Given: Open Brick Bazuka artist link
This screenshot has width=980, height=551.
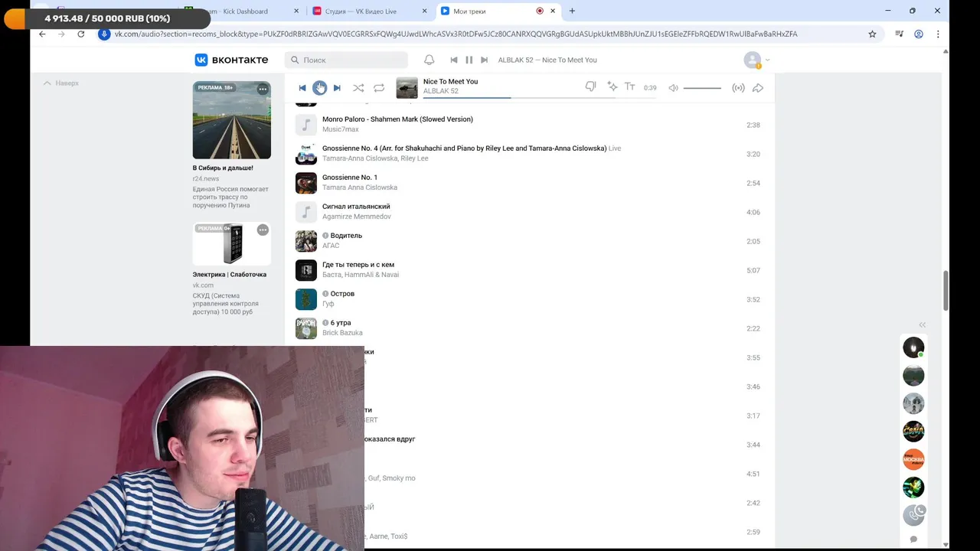Looking at the screenshot, I should click(x=342, y=333).
